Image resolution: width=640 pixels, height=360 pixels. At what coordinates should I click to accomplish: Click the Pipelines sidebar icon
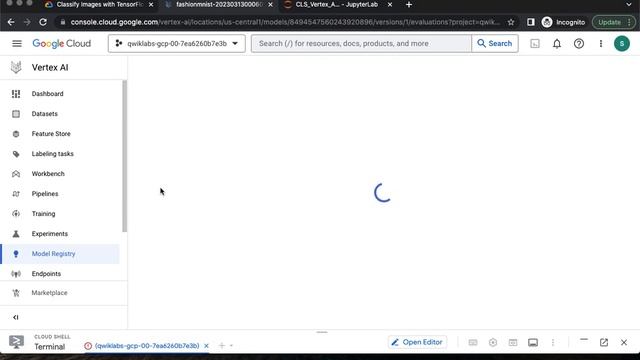click(x=16, y=194)
